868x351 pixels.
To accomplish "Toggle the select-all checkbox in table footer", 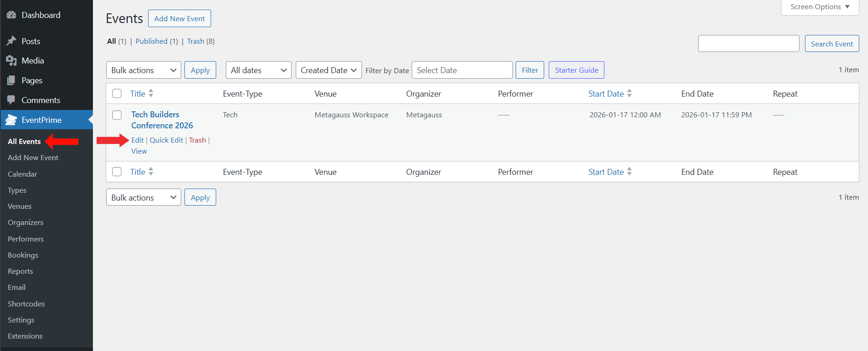I will pyautogui.click(x=117, y=172).
